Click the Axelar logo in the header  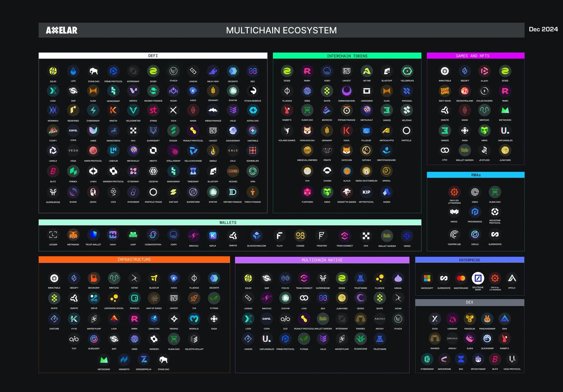tap(61, 30)
